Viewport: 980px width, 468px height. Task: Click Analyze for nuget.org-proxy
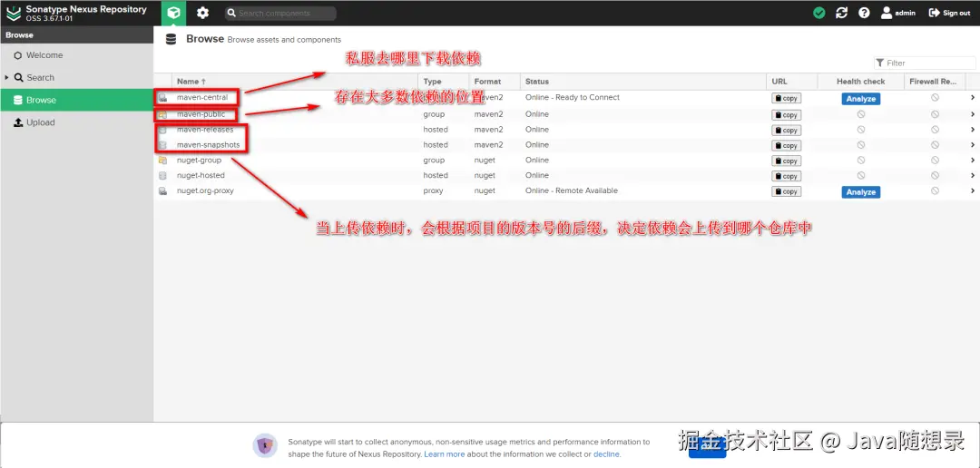860,191
